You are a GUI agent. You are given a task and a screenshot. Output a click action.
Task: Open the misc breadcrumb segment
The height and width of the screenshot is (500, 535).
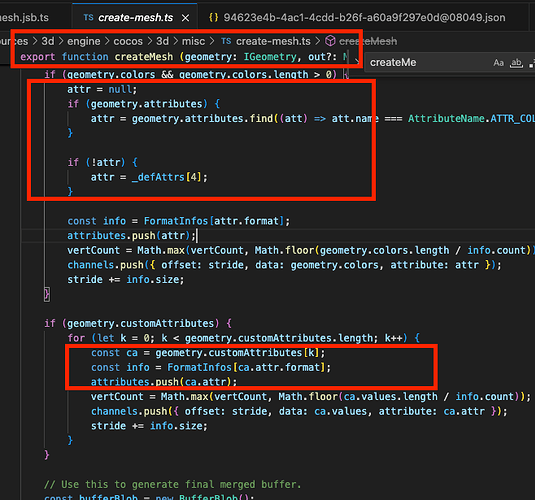193,41
